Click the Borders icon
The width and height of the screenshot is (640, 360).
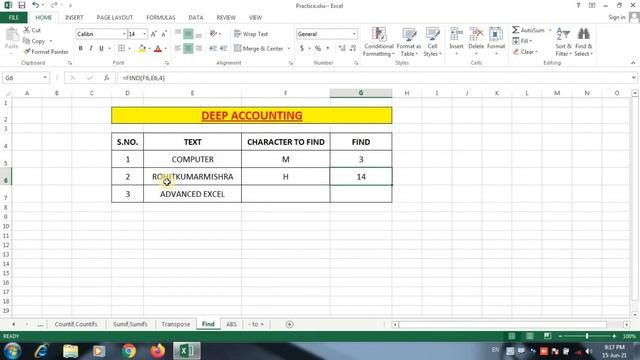click(x=121, y=48)
